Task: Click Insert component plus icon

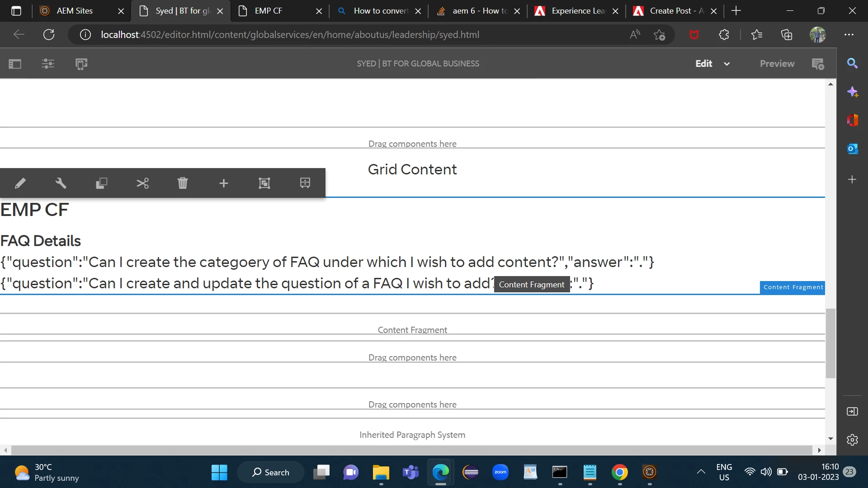Action: click(223, 183)
